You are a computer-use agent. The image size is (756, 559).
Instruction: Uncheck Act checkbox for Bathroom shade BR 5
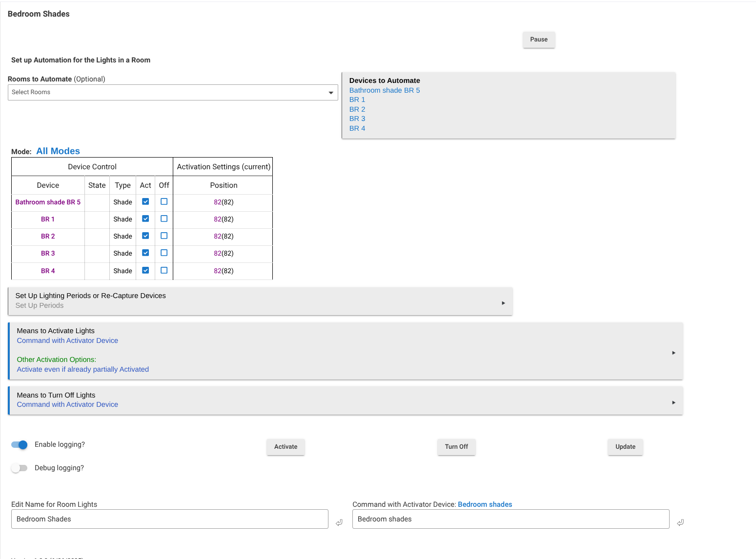pyautogui.click(x=145, y=201)
